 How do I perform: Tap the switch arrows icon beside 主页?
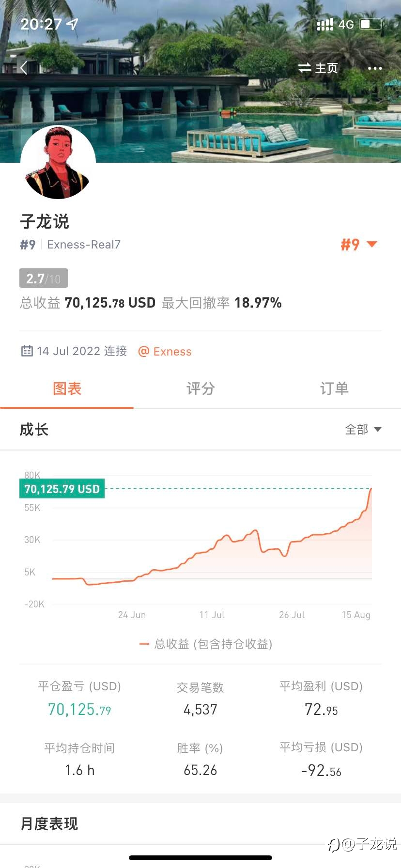tap(305, 68)
